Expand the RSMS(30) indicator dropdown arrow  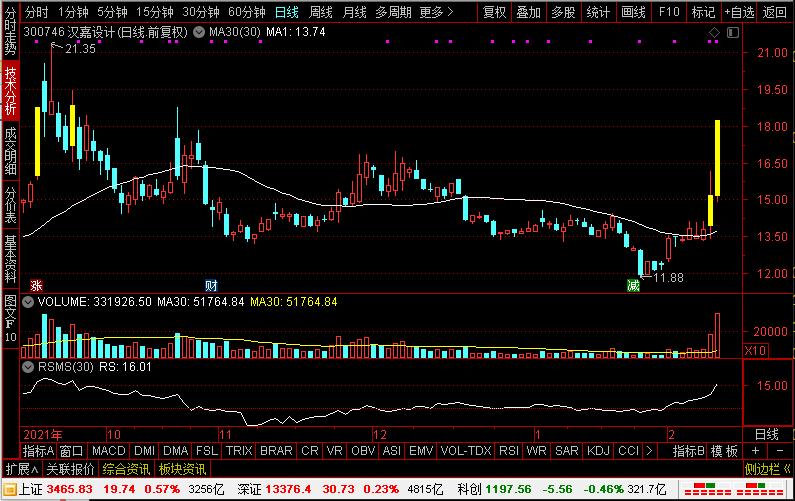click(x=29, y=367)
